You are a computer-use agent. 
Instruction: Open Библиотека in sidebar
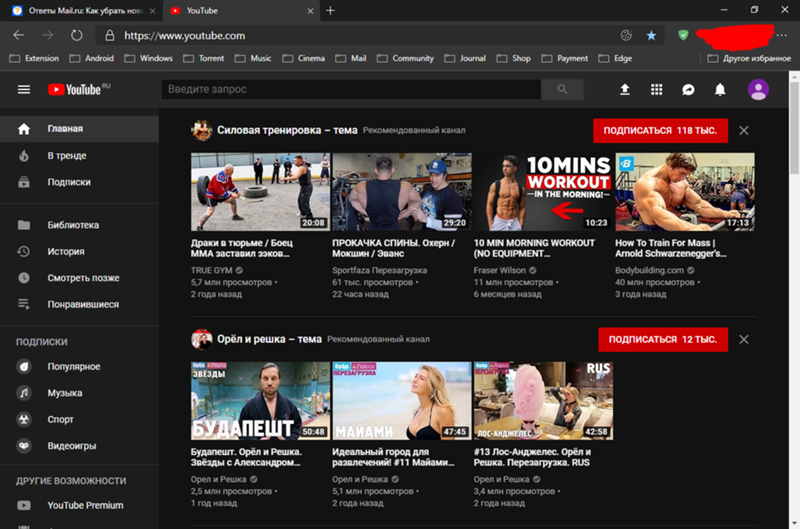(80, 225)
